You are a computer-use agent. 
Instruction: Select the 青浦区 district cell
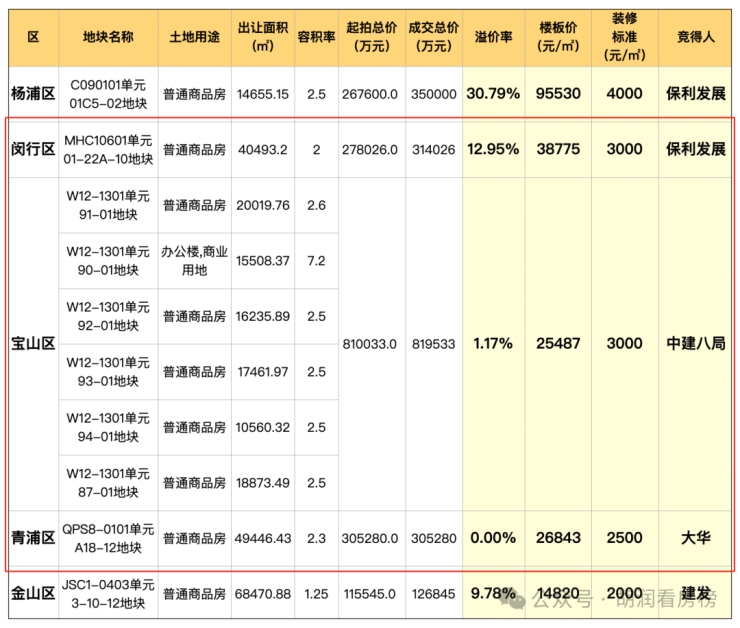[32, 538]
